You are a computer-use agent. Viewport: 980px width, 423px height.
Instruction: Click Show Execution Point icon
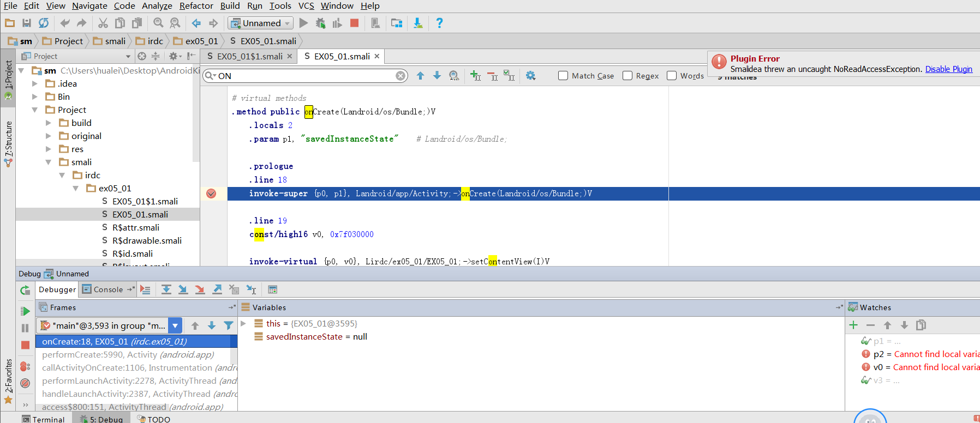pyautogui.click(x=145, y=289)
